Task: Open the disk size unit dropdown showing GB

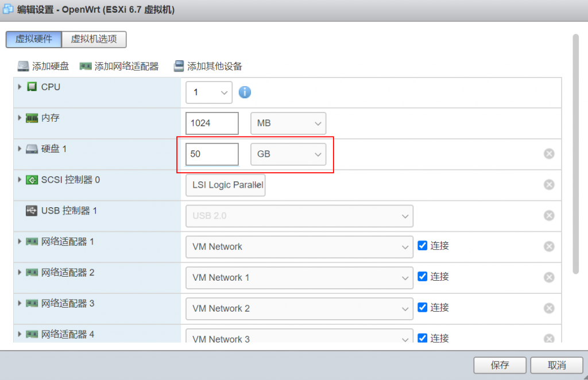Action: [x=288, y=154]
